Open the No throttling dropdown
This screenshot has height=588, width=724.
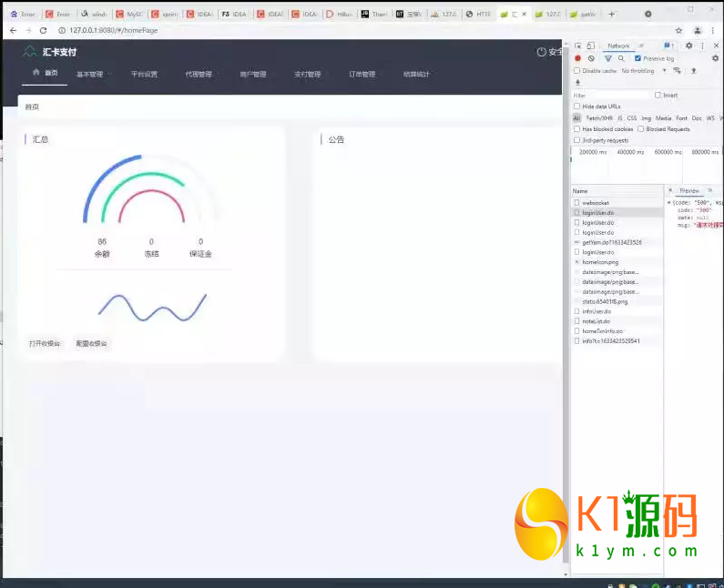click(643, 70)
